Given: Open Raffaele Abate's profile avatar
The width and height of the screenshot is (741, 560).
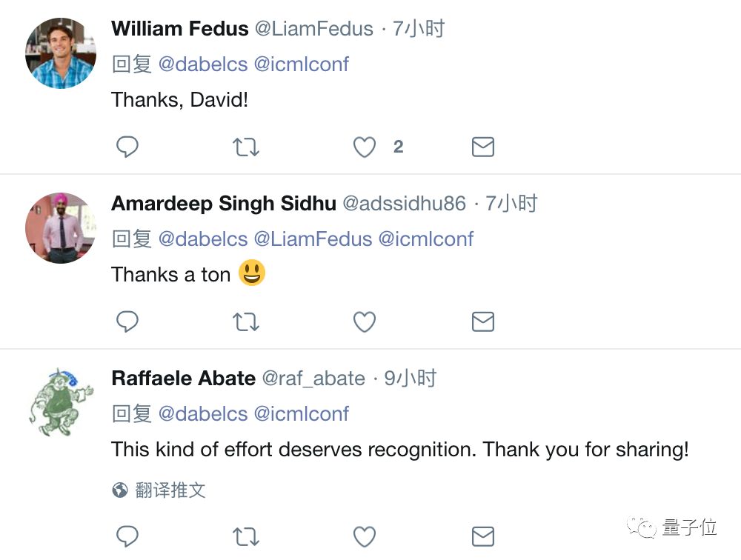Looking at the screenshot, I should [61, 403].
